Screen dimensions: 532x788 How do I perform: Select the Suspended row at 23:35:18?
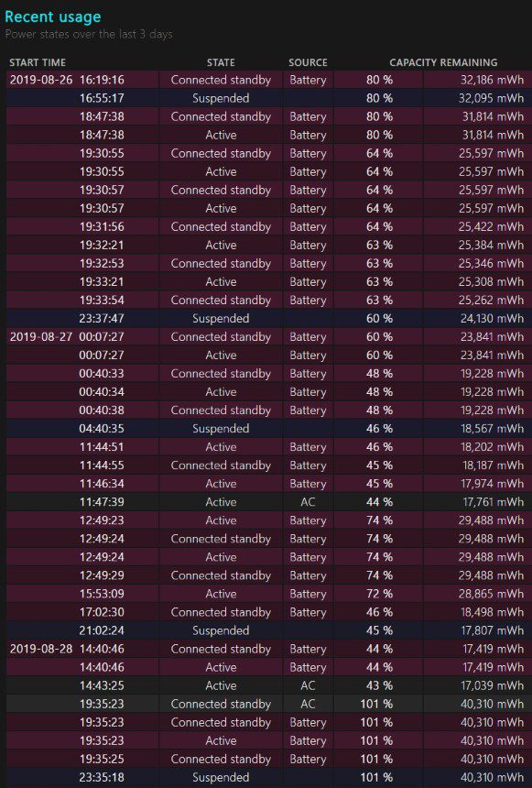click(x=269, y=777)
